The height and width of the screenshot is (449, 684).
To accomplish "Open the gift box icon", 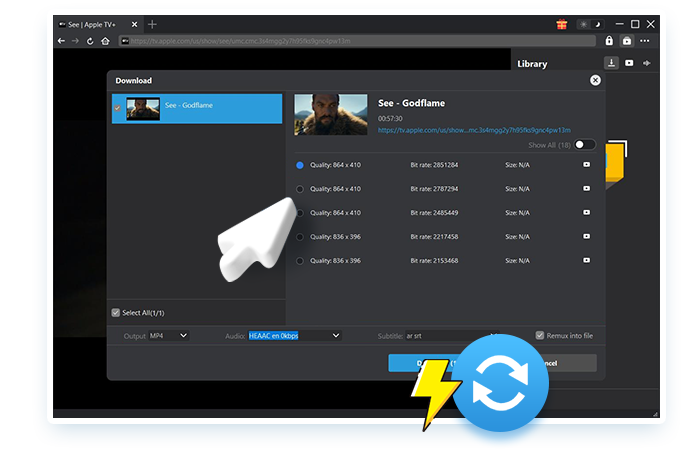I will coord(561,24).
